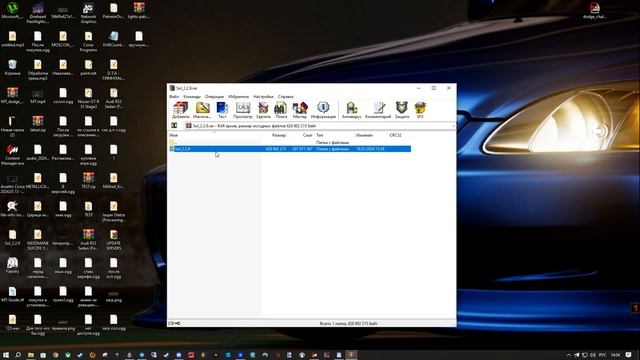This screenshot has width=640, height=360.
Task: Select the untitled.mp3 desktop file
Action: (12, 39)
